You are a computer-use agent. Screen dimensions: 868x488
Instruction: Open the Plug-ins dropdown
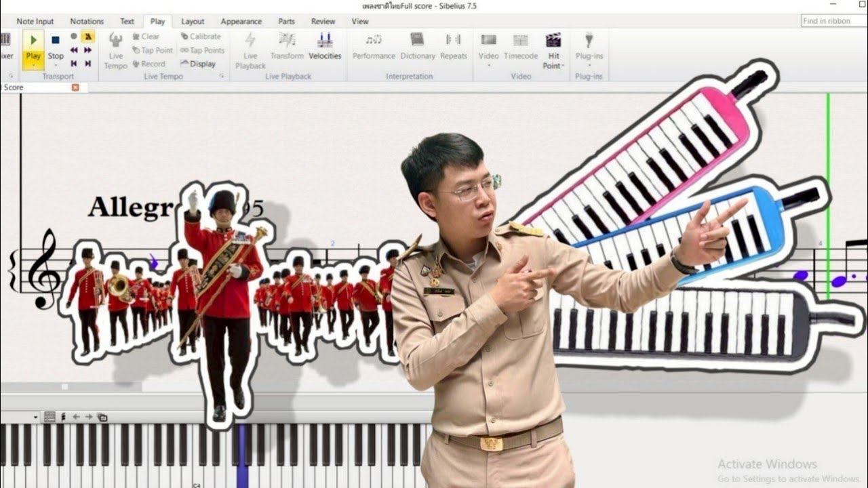pos(589,51)
